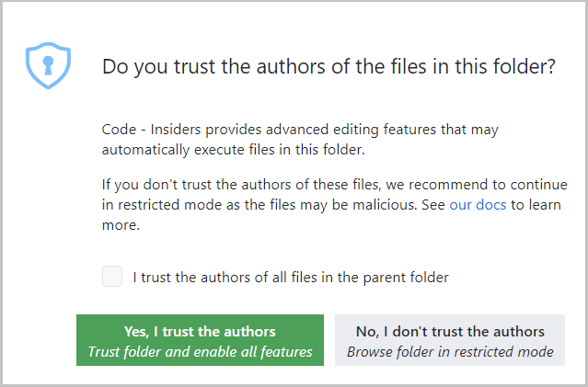Screen dimensions: 588x387
Task: Click the dialog heading about trusting authors
Action: [x=329, y=66]
